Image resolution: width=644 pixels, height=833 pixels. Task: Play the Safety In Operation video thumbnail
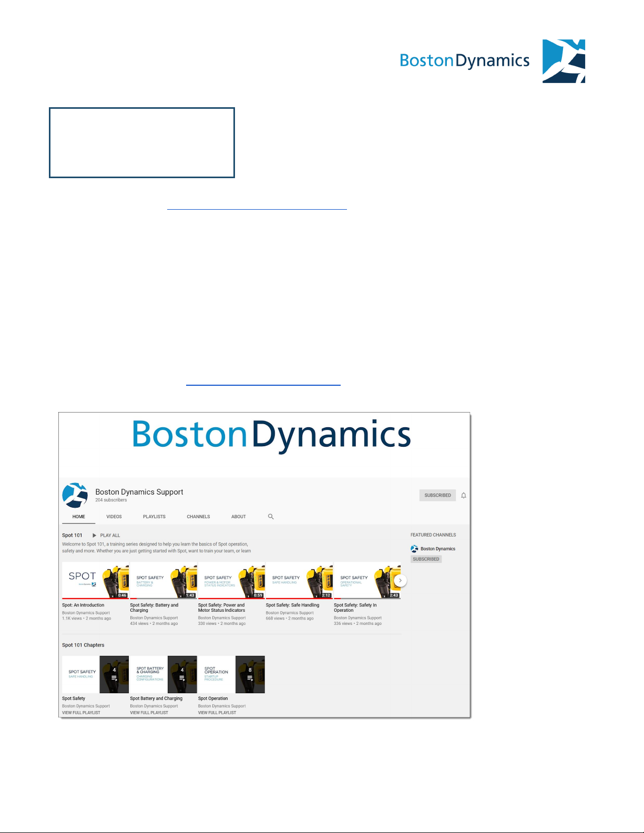tap(367, 581)
